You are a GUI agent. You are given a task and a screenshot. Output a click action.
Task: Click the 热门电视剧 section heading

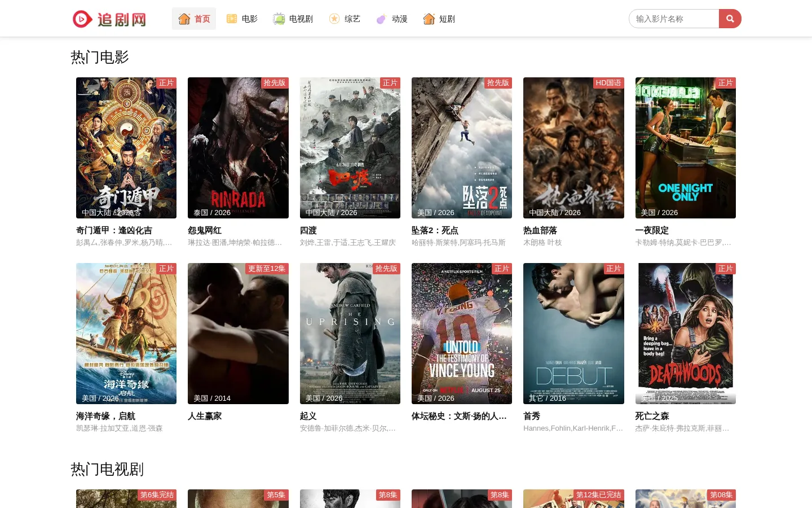pos(107,469)
